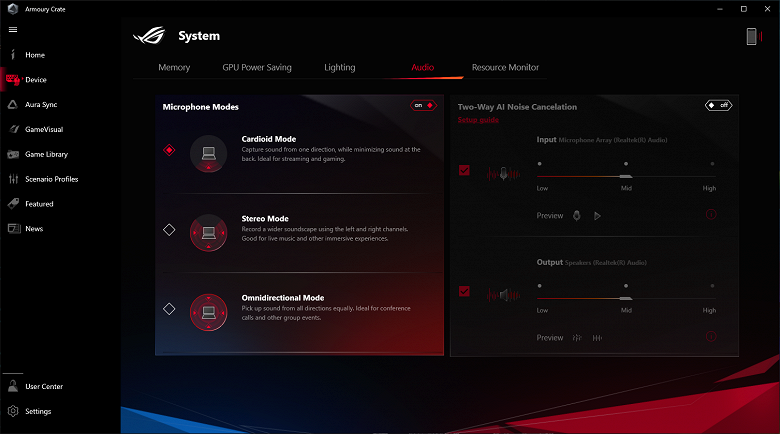Click the Input Preview microphone record icon

(577, 216)
